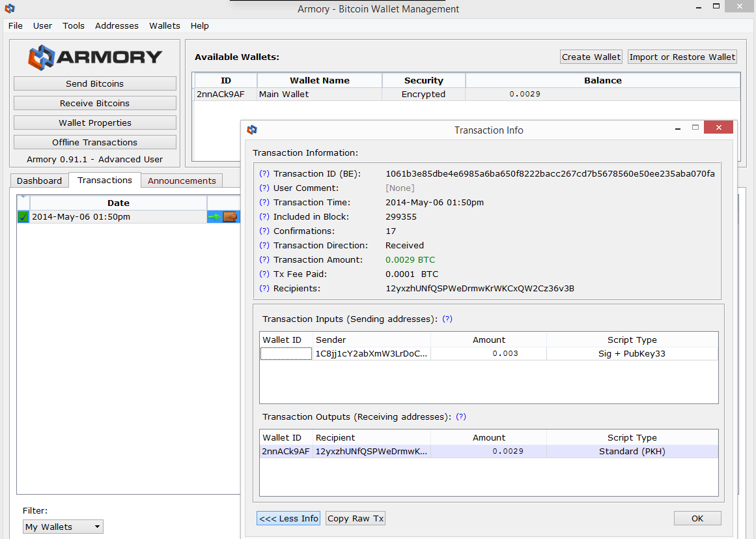756x539 pixels.
Task: Click the output recipient 12yxzhUNfQSPWeDrmwK... cell
Action: pyautogui.click(x=371, y=452)
